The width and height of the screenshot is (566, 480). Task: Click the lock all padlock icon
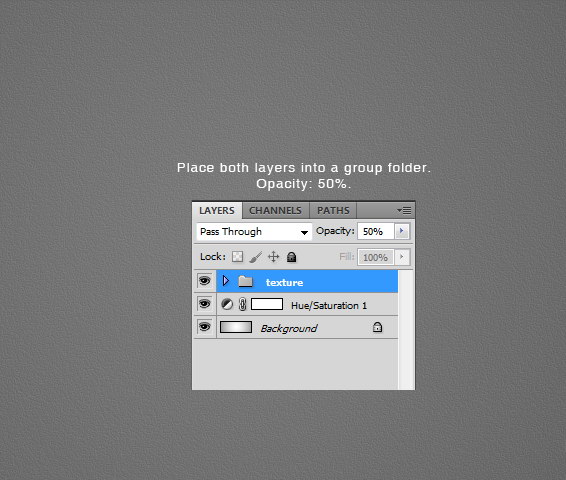tap(291, 257)
